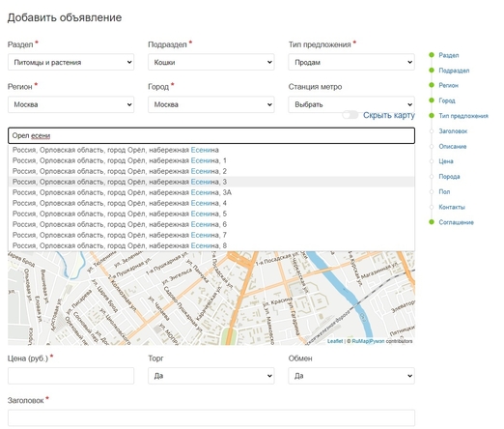Go to Пол step in sidebar
This screenshot has width=504, height=429.
tap(444, 191)
